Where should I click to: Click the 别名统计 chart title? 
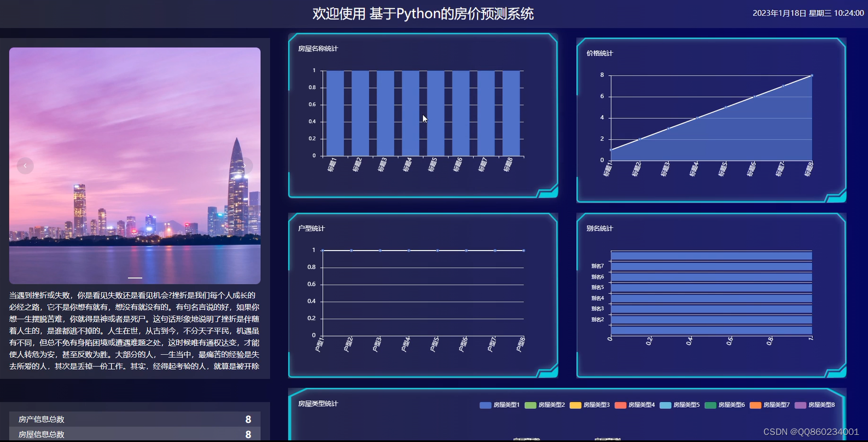click(x=599, y=229)
